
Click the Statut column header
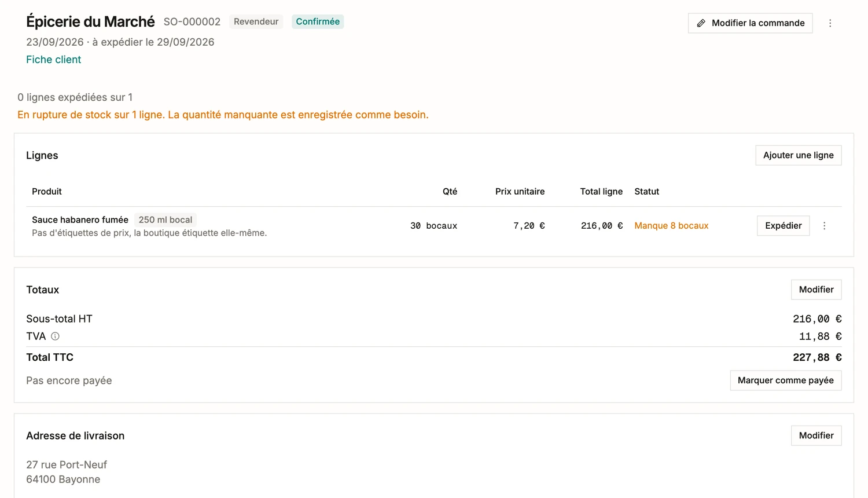(647, 192)
